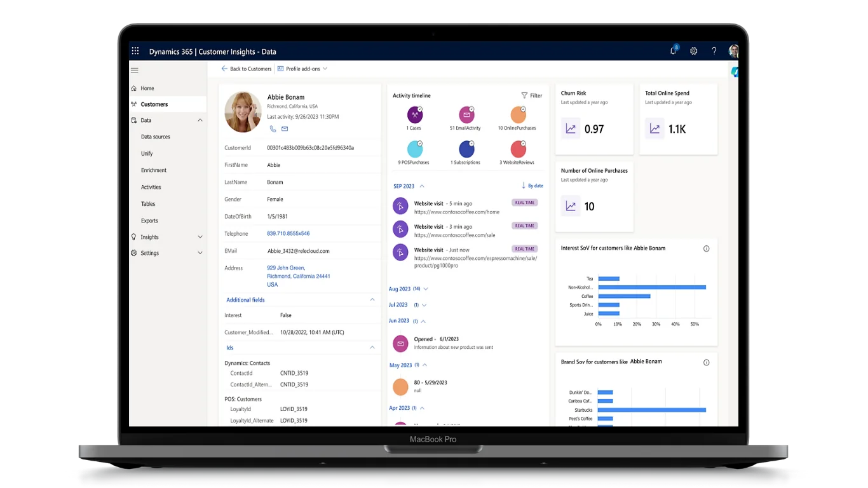Click the LOYID_3519 LoyaltyId value
The height and width of the screenshot is (488, 868).
(294, 409)
